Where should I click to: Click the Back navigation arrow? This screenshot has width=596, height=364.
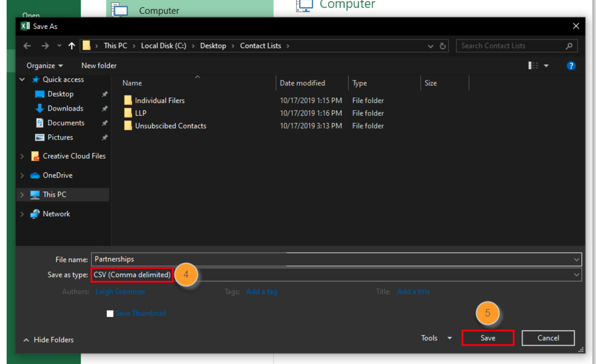click(x=27, y=46)
